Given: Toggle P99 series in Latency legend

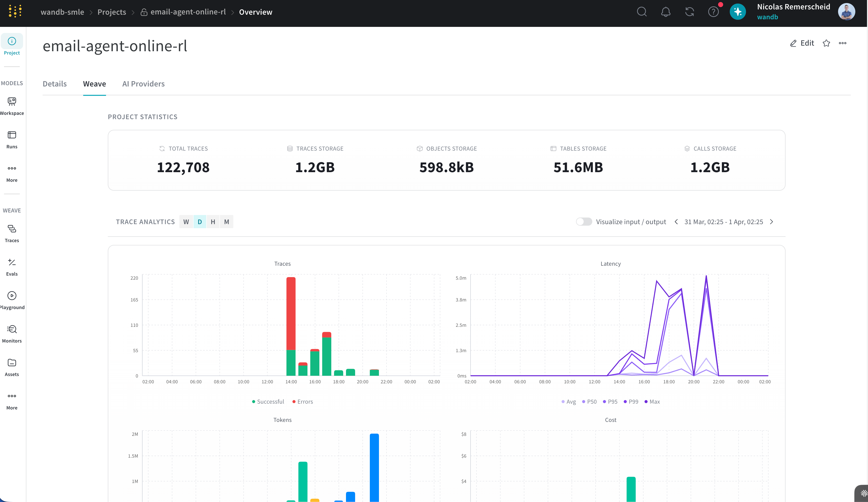Looking at the screenshot, I should pos(631,401).
